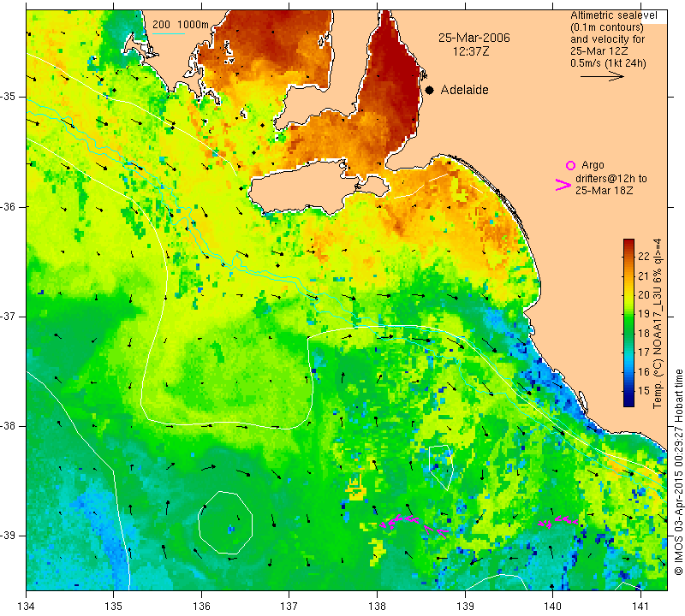This screenshot has height=616, width=685.
Task: Click the IMOS copyright timestamp text
Action: [678, 471]
